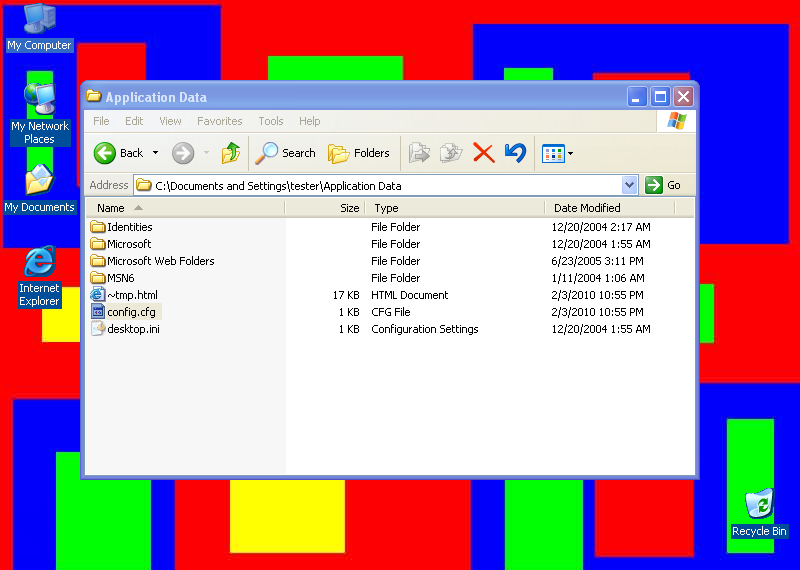Viewport: 800px width, 570px height.
Task: Select the Microsoft folder icon
Action: (x=97, y=244)
